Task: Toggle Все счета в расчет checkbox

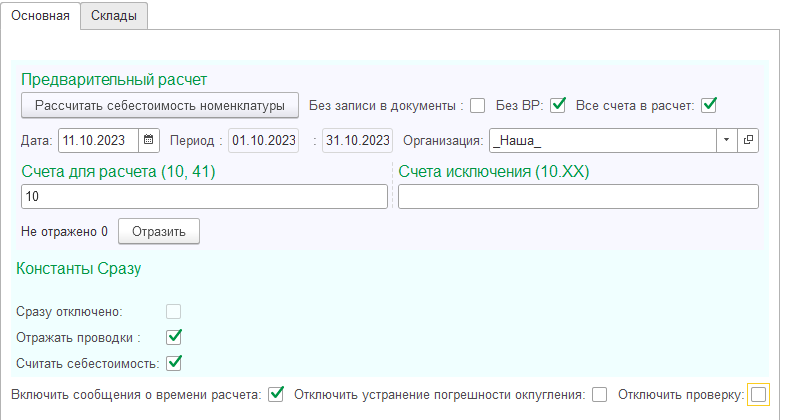Action: (709, 105)
